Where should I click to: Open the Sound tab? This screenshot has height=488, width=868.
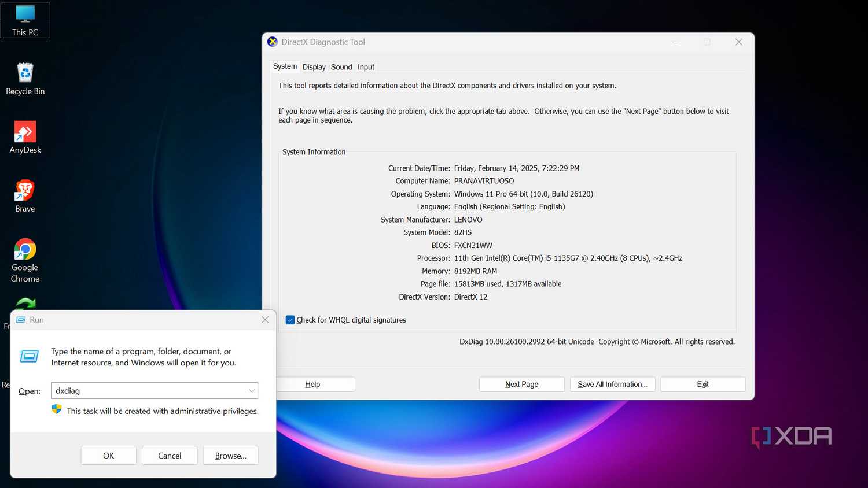[341, 67]
